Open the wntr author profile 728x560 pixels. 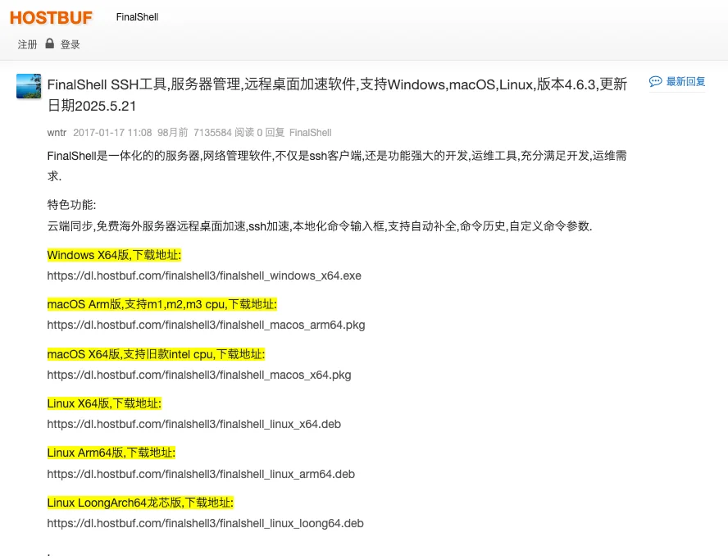click(x=57, y=133)
